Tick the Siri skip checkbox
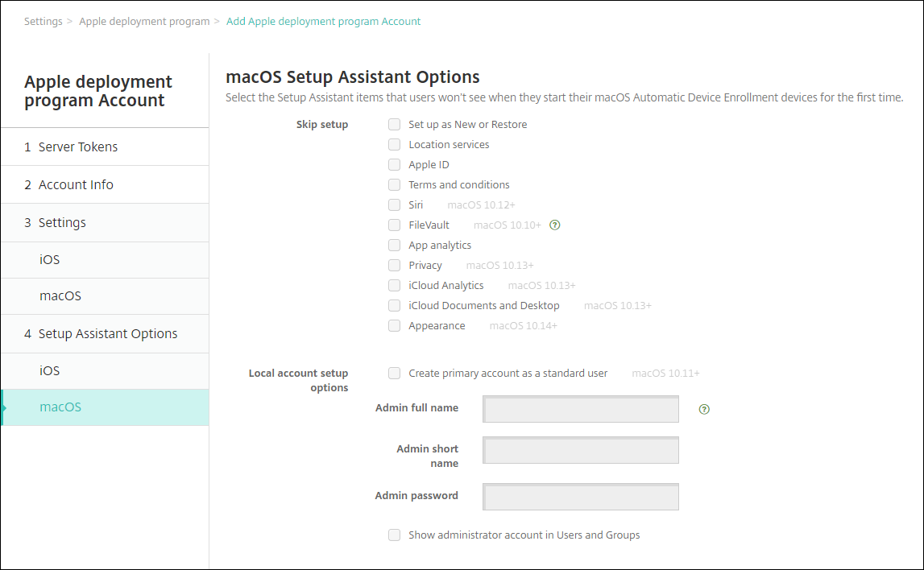Screen dimensions: 924x570 point(395,205)
